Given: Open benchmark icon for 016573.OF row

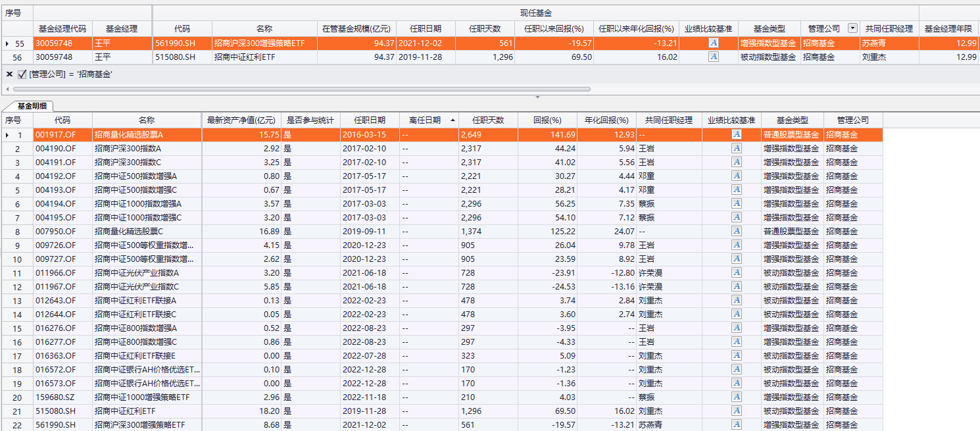Looking at the screenshot, I should click(737, 383).
